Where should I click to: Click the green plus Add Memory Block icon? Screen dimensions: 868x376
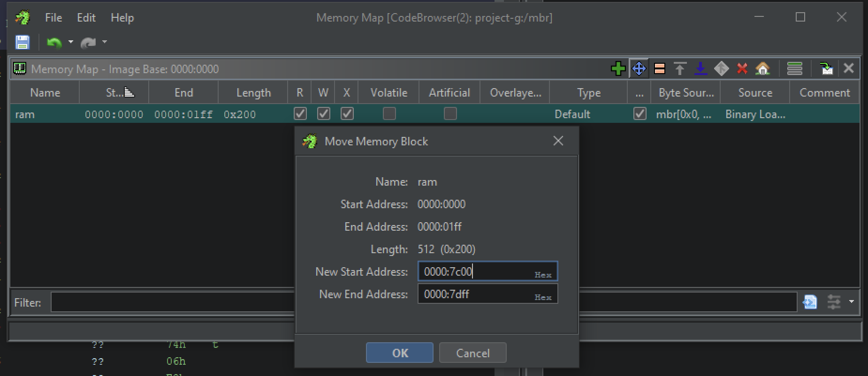[x=618, y=69]
